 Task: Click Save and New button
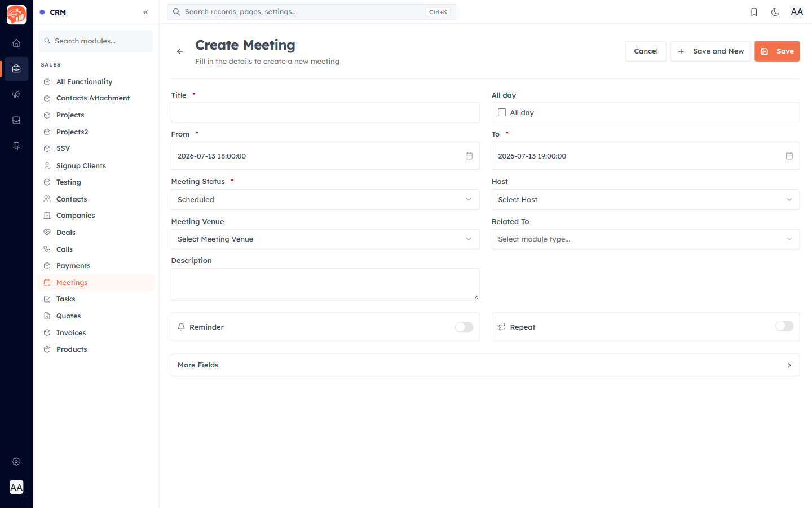[710, 51]
